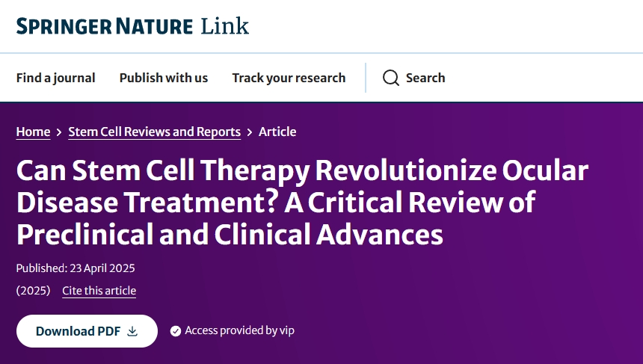Click the article title heading
Screen dimensions: 643x364
coord(302,203)
